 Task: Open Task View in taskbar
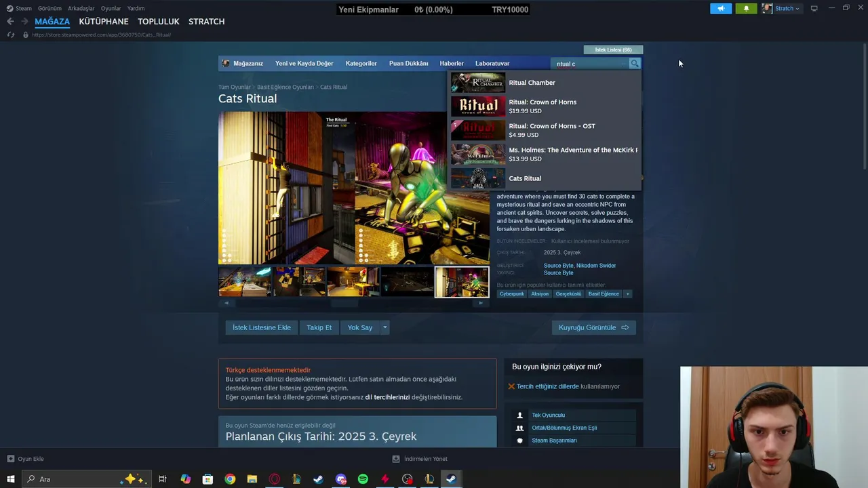163,479
